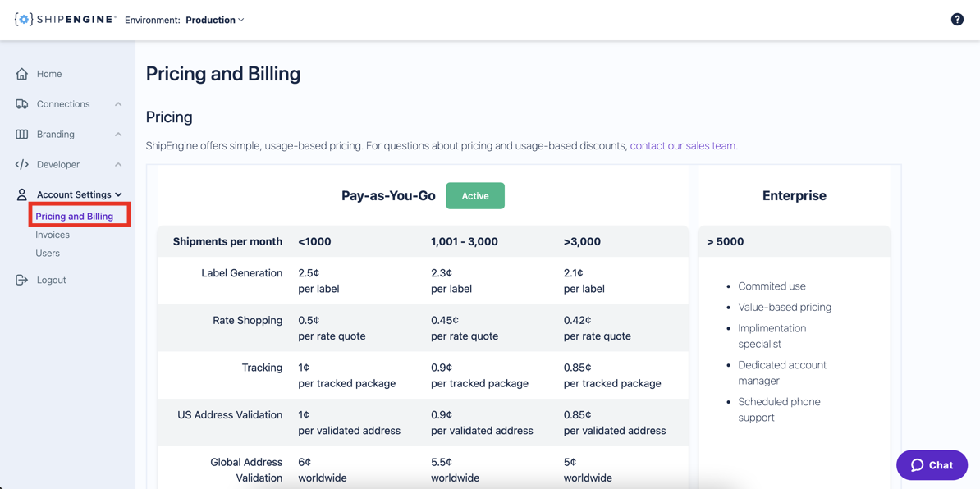Screen dimensions: 980x489
Task: Go to Home in sidebar
Action: point(49,74)
